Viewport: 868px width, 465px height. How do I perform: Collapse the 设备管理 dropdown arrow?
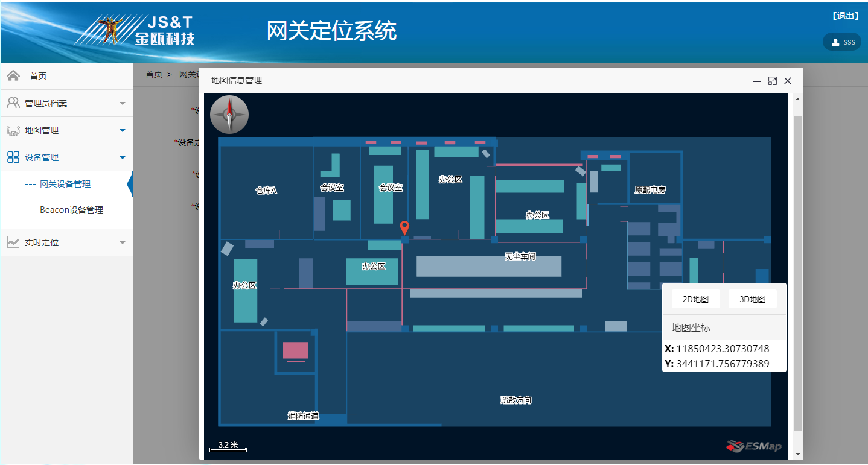tap(123, 157)
